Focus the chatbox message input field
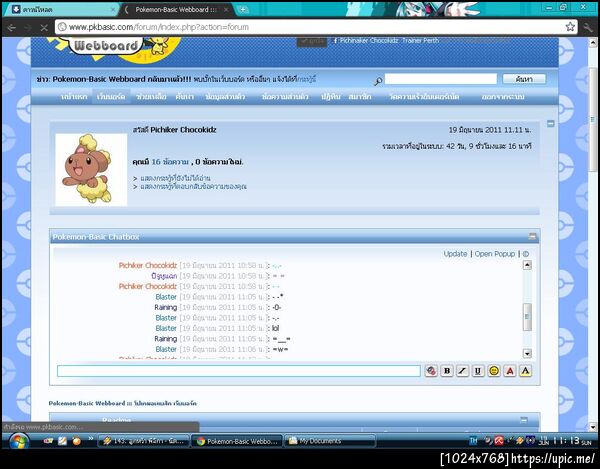Viewport: 600px width, 469px height. point(239,371)
